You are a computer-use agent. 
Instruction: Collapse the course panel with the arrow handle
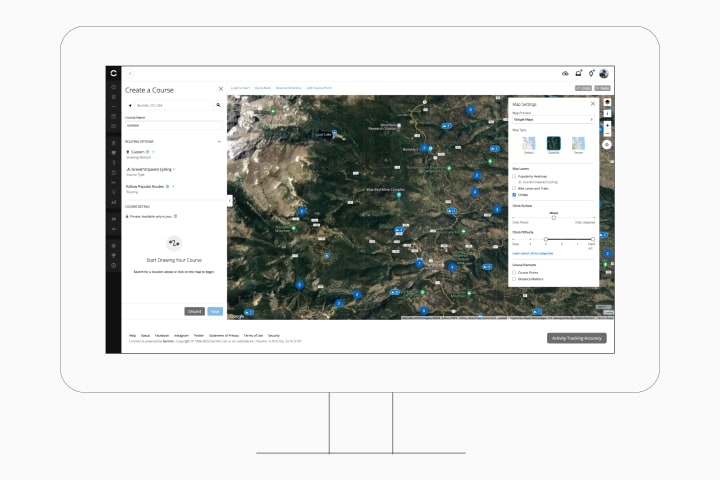click(x=230, y=201)
